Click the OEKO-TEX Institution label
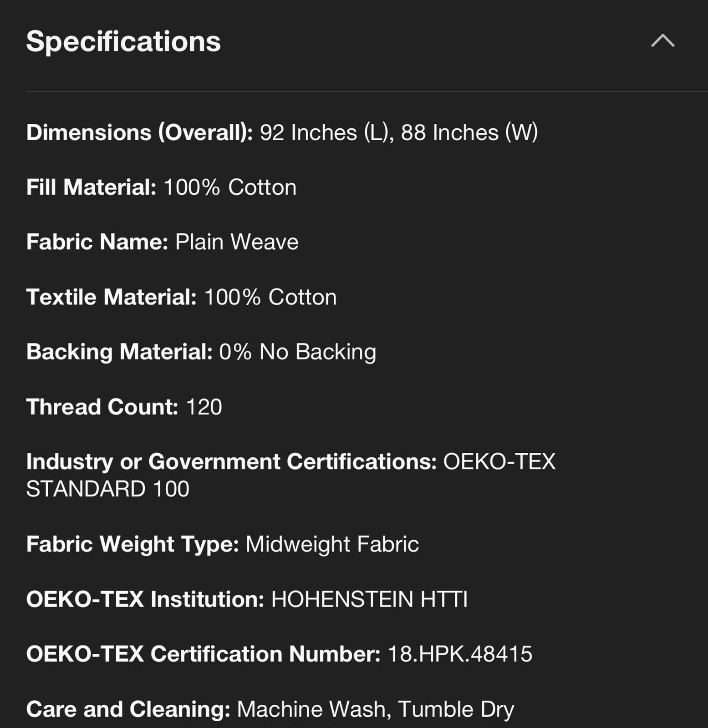The width and height of the screenshot is (708, 728). [145, 599]
